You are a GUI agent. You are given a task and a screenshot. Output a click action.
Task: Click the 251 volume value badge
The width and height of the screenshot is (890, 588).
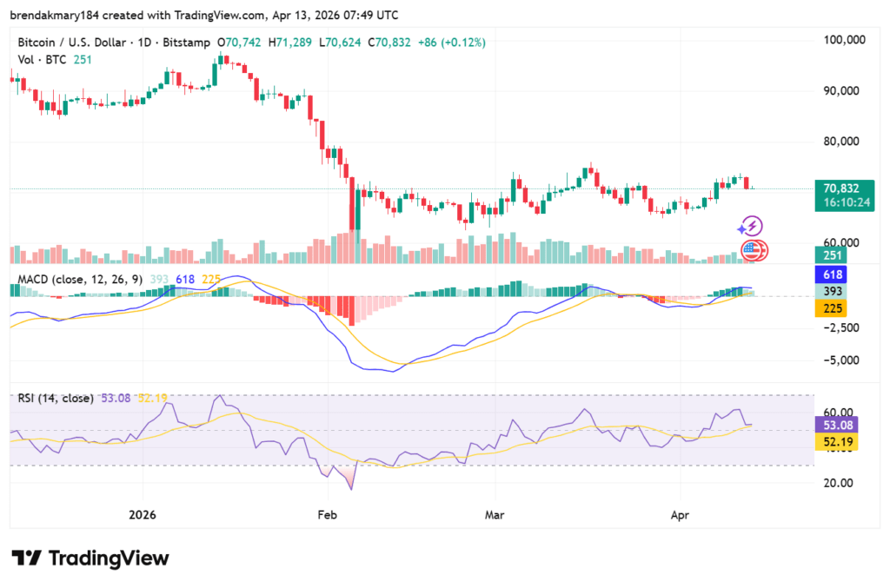tap(831, 255)
